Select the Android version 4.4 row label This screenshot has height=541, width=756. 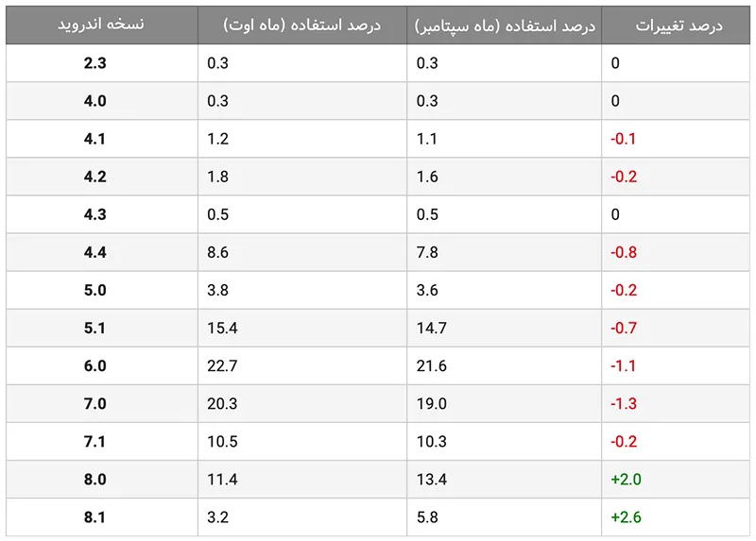point(94,252)
